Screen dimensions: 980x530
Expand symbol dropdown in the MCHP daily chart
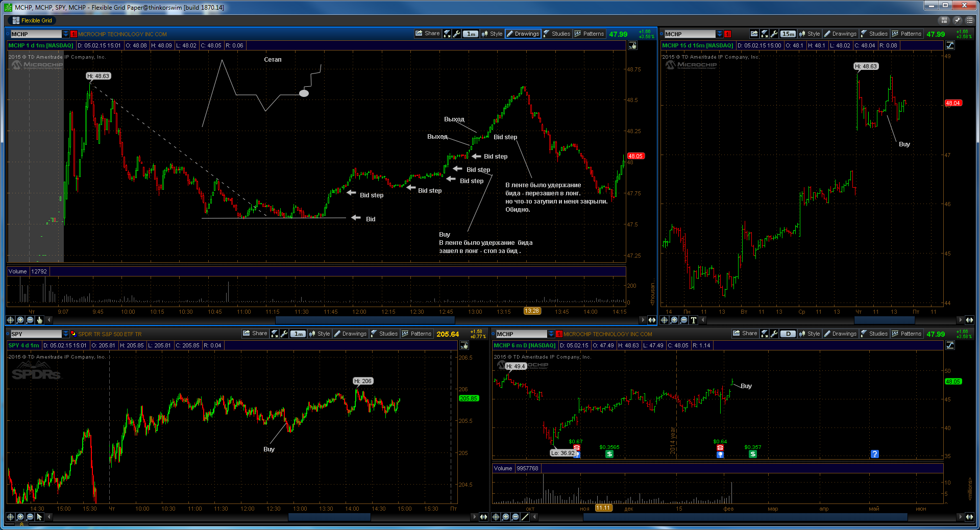551,334
